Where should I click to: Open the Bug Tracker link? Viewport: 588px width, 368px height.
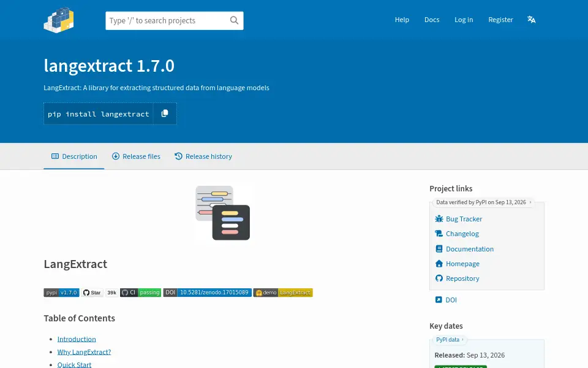click(x=464, y=219)
